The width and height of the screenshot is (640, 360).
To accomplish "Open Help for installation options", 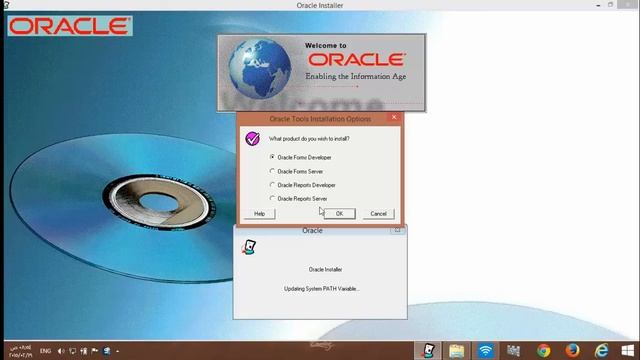I will 260,213.
